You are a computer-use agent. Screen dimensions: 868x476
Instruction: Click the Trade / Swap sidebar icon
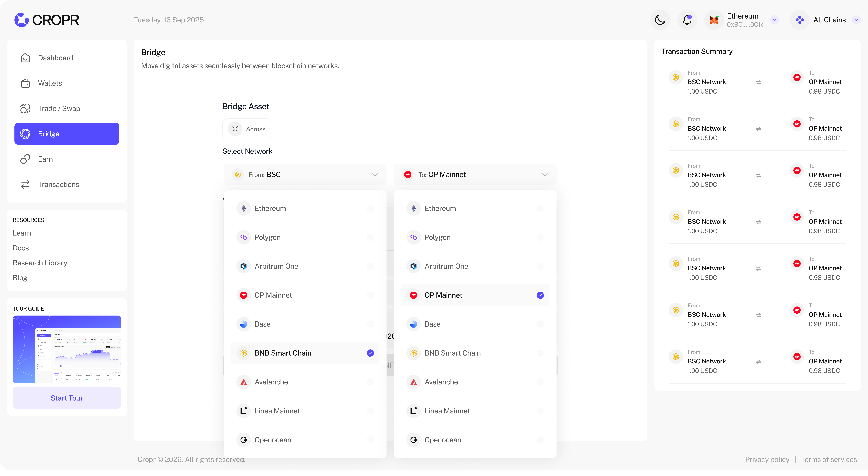pyautogui.click(x=25, y=108)
